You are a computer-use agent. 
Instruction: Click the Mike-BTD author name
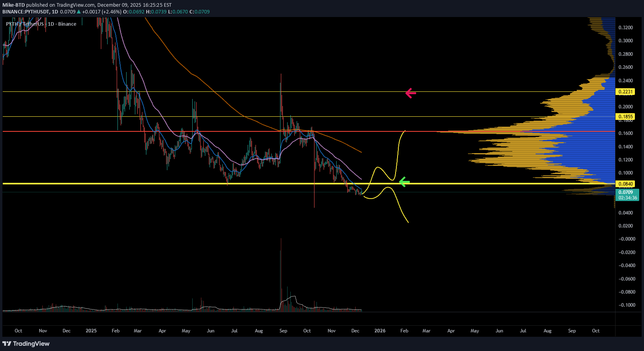click(x=13, y=5)
